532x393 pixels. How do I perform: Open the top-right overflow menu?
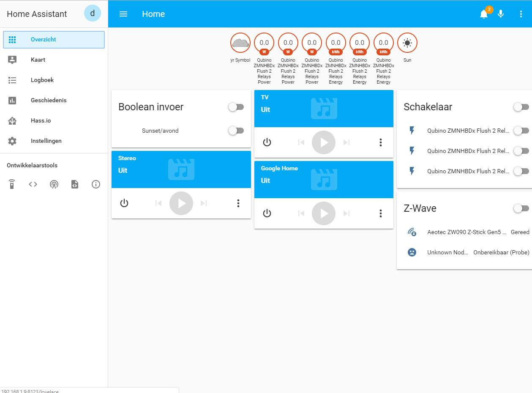click(x=521, y=14)
